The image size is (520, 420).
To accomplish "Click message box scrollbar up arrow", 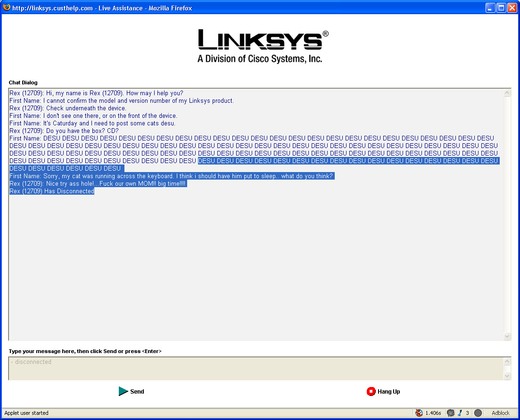I will pos(507,362).
